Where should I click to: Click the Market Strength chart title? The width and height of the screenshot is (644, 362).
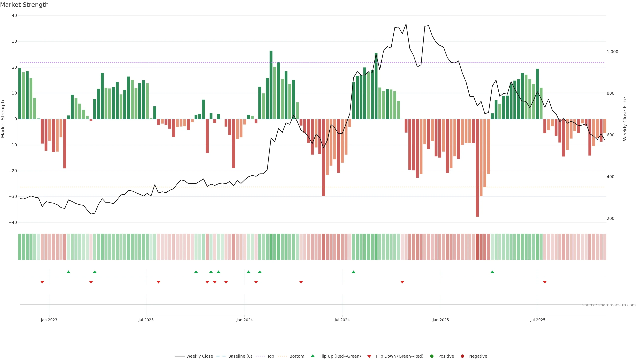(x=24, y=5)
